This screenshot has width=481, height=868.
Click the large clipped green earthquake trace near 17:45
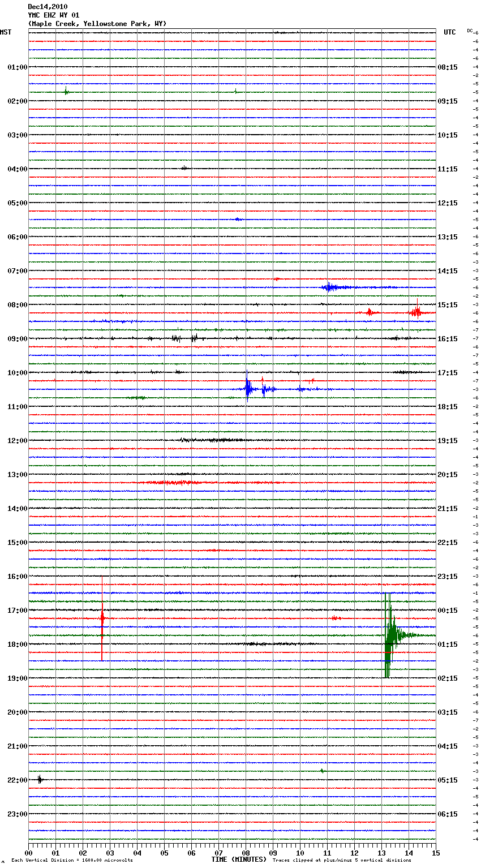click(x=389, y=635)
